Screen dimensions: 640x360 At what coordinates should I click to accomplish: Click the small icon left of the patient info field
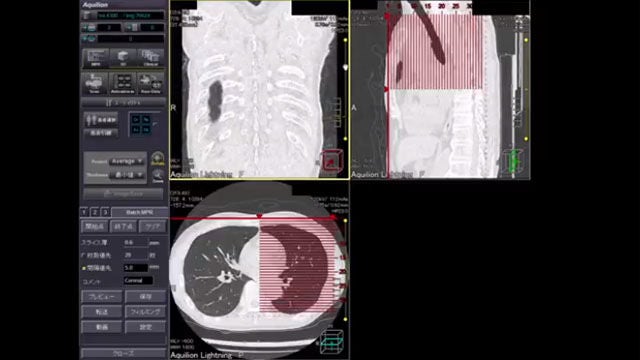87,16
